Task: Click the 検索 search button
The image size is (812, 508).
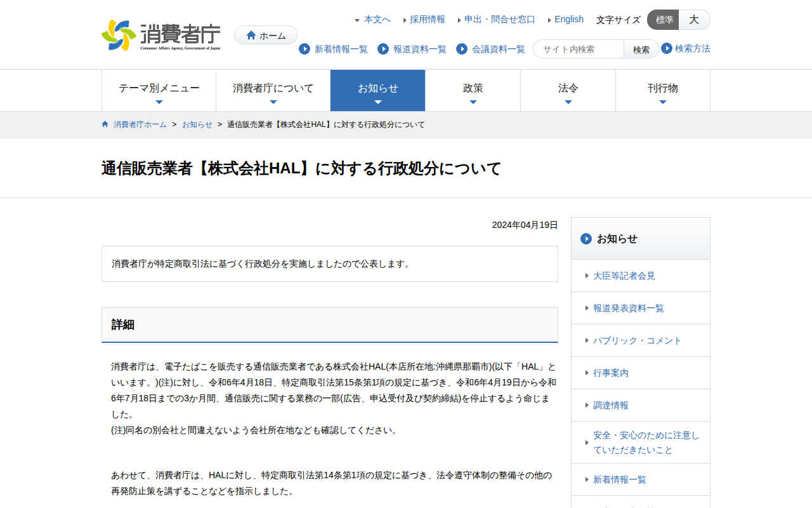Action: pos(641,50)
